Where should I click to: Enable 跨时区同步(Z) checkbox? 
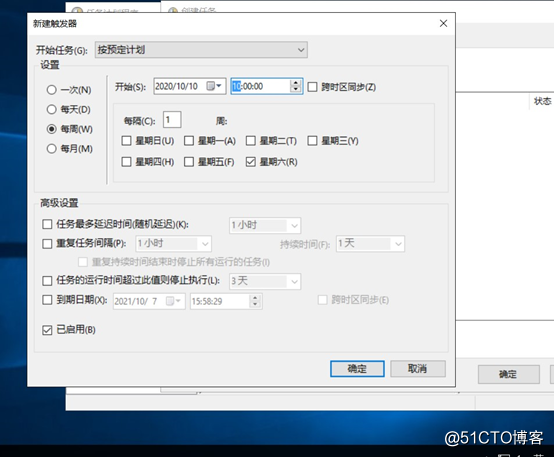[x=312, y=87]
